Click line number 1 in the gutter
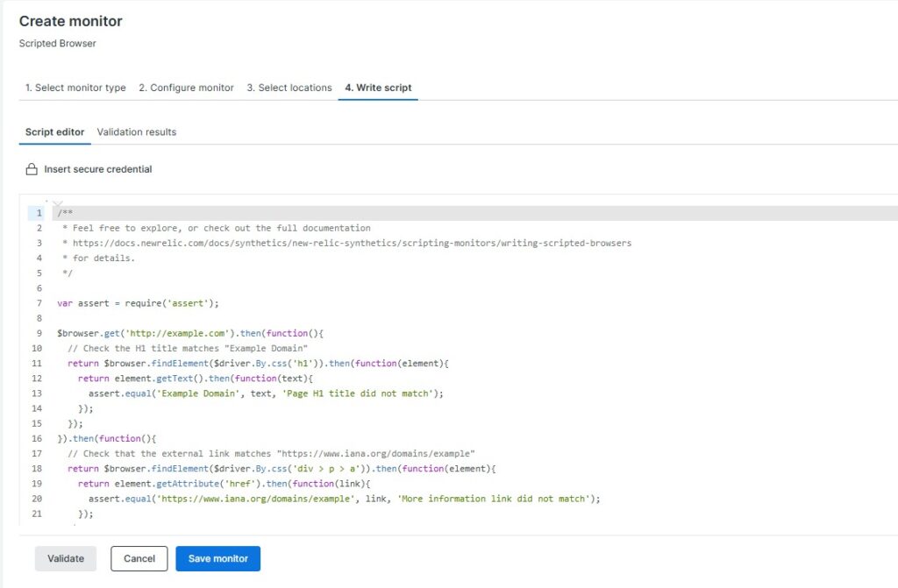This screenshot has height=588, width=898. [x=39, y=213]
